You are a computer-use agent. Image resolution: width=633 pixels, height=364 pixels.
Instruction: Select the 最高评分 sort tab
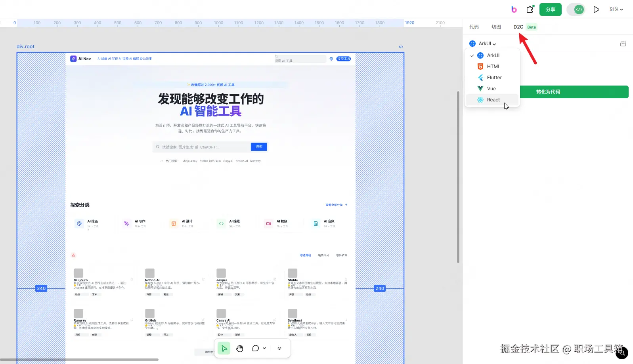[x=323, y=255]
